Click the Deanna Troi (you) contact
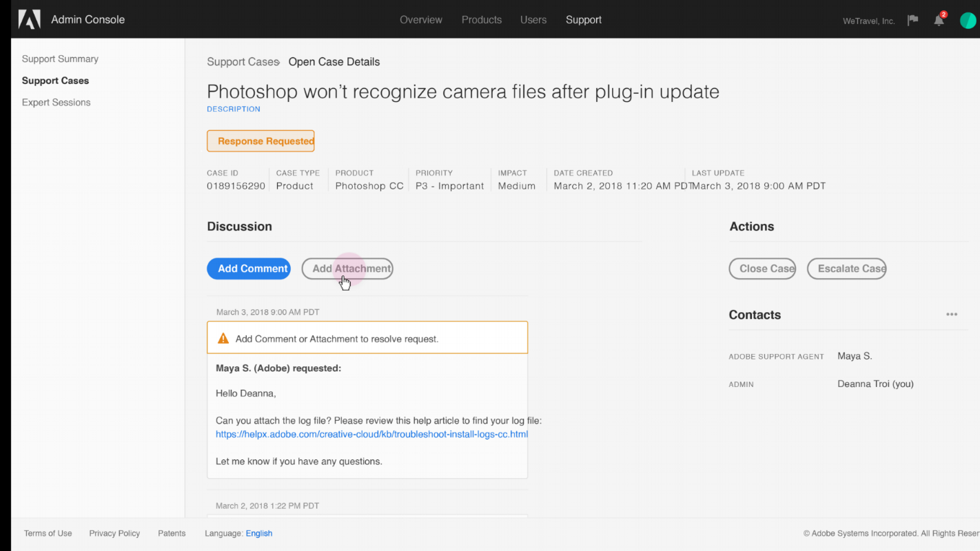Image resolution: width=980 pixels, height=551 pixels. (x=875, y=384)
